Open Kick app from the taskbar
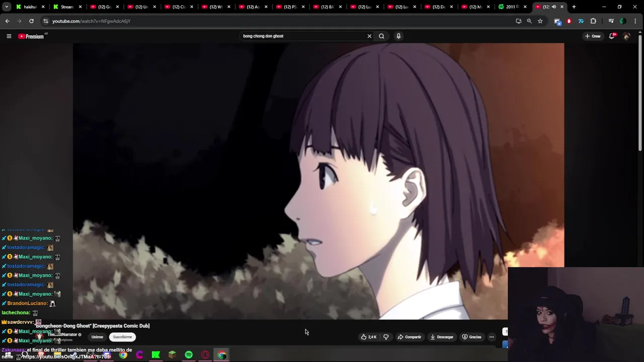644x362 pixels. click(156, 355)
